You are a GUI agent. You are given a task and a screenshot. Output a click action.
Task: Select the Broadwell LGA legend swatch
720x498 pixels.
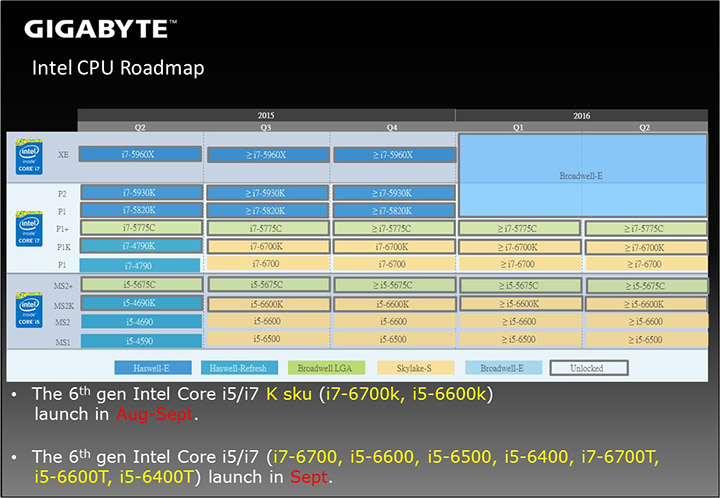(326, 368)
